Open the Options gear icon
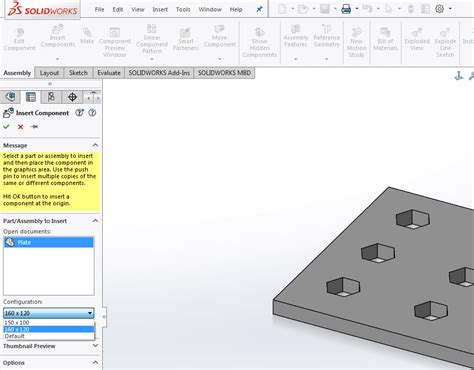This screenshot has height=370, width=474. 440,9
